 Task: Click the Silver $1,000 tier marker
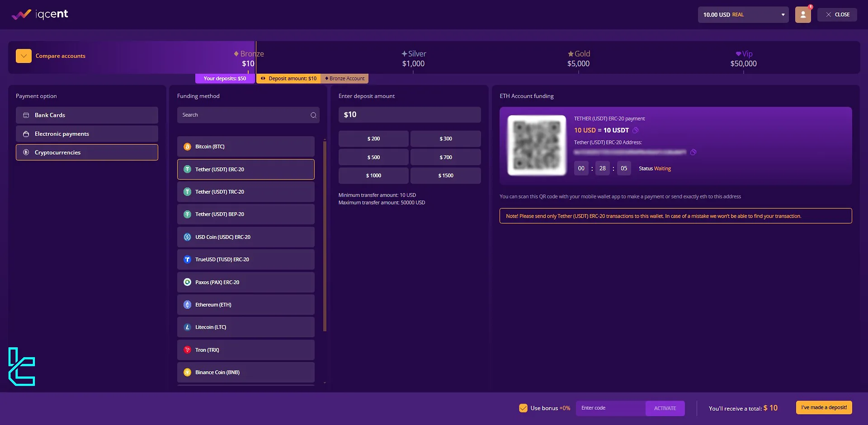click(x=414, y=59)
